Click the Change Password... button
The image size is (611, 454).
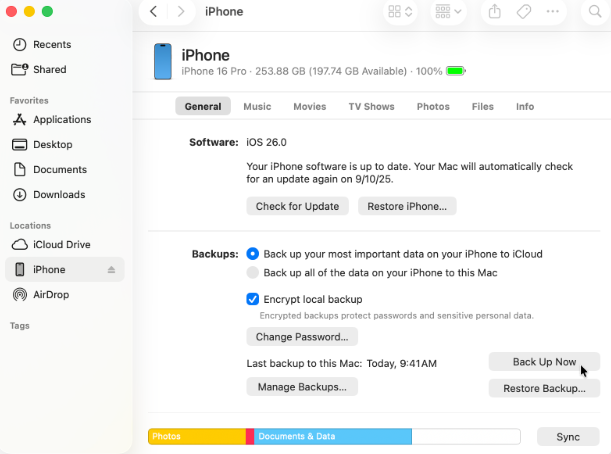tap(302, 337)
